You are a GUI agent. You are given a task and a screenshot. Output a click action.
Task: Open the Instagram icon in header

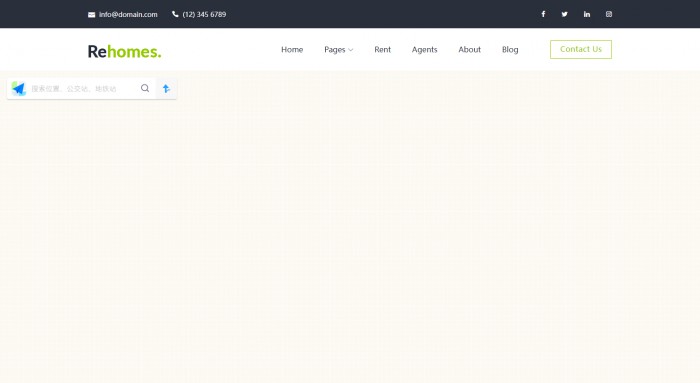[x=608, y=14]
